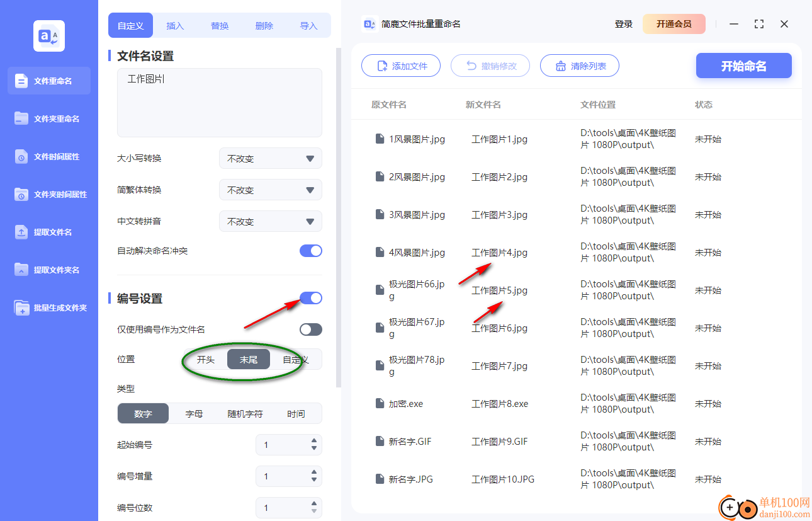Click the 新文件名 column header
This screenshot has height=521, width=812.
click(x=483, y=105)
